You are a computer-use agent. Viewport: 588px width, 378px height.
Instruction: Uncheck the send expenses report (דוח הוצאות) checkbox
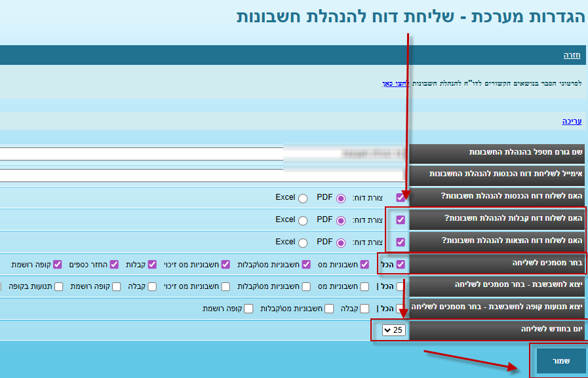pyautogui.click(x=401, y=242)
